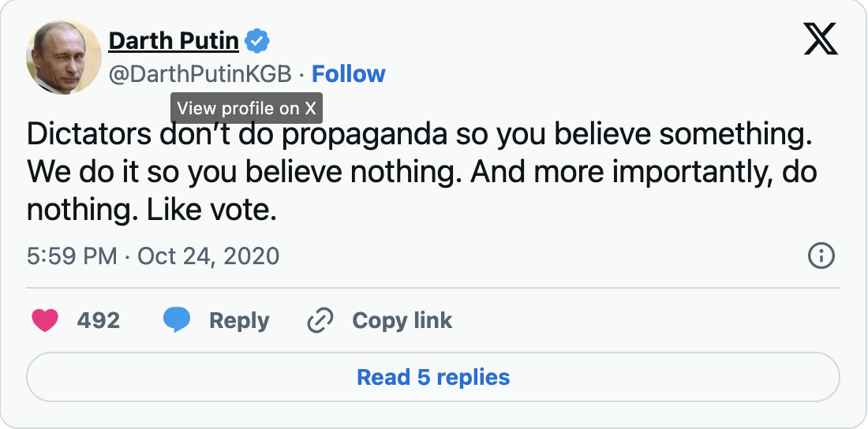Click the tweet's first line about dictators
This screenshot has width=868, height=429.
click(x=418, y=135)
